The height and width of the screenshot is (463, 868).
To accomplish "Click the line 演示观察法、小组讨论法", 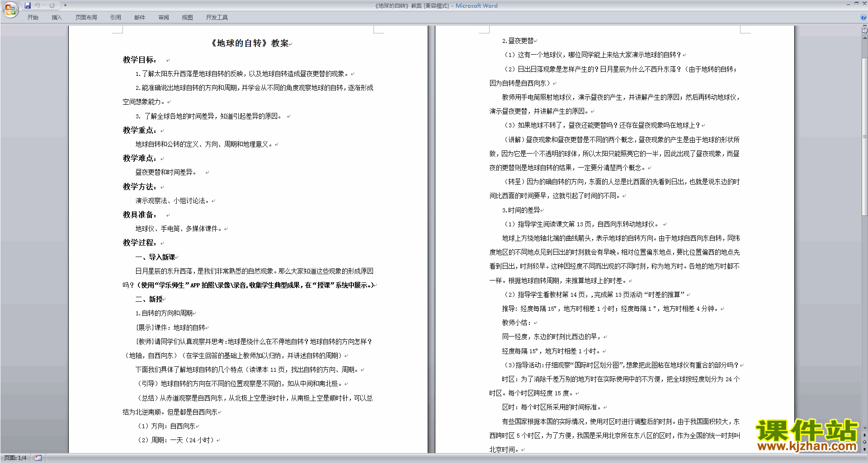I will (x=173, y=201).
